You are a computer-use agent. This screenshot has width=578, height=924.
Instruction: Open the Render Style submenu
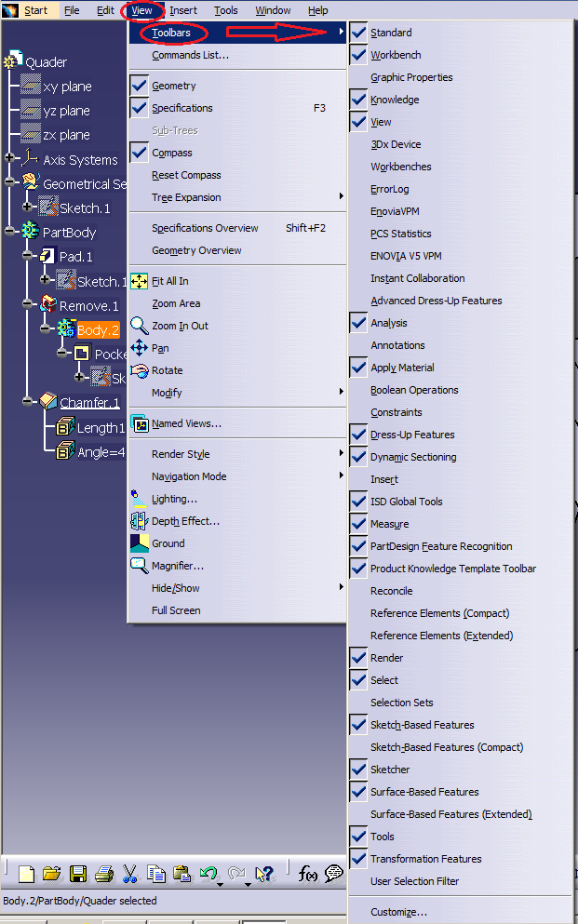(x=181, y=454)
